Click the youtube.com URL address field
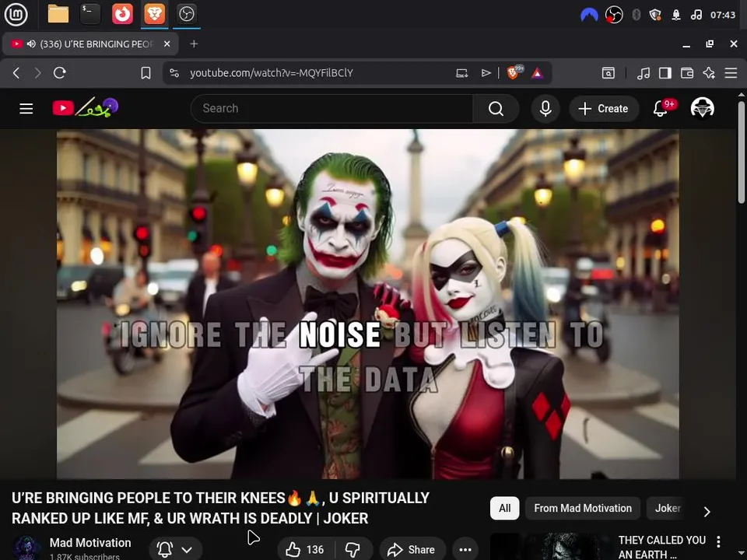The image size is (747, 560). click(272, 73)
